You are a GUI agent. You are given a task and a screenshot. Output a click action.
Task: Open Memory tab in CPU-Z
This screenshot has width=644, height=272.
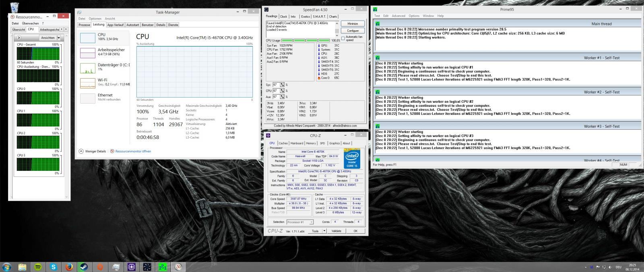tap(311, 143)
